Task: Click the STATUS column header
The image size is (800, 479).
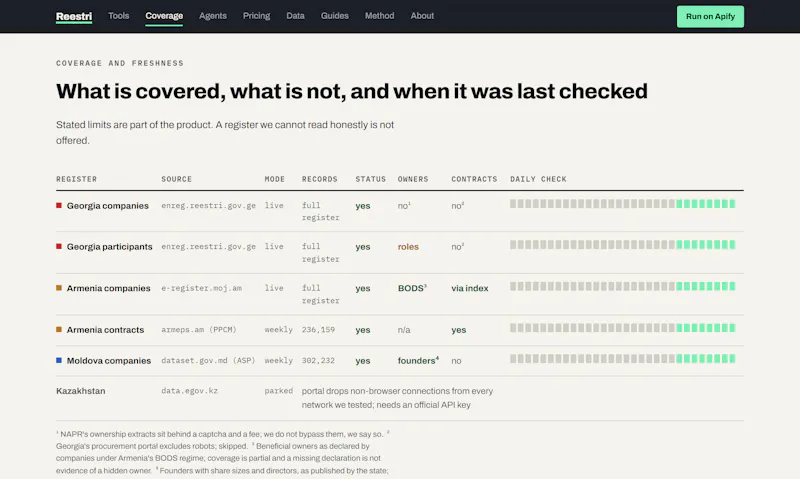Action: coord(370,179)
